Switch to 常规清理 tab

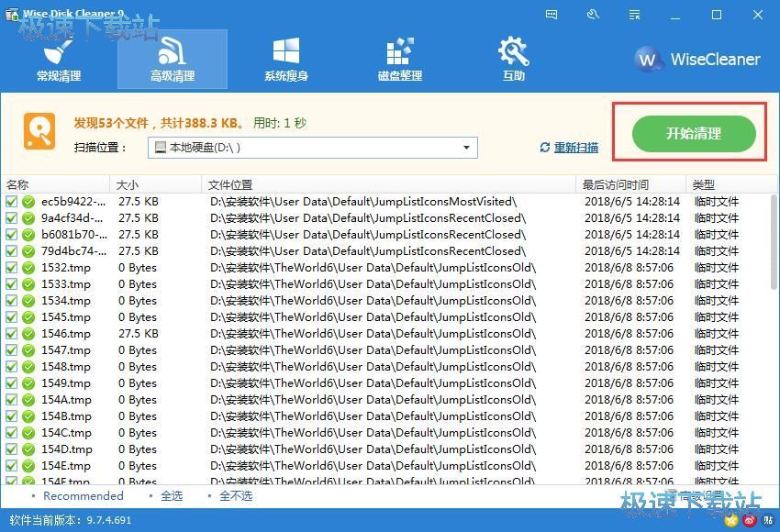(x=59, y=60)
